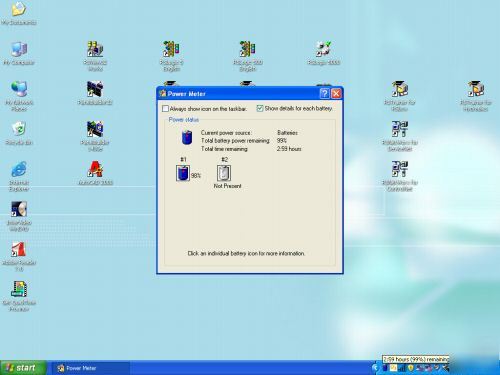The width and height of the screenshot is (500, 375).
Task: Click the '98%' label next to battery #1
Action: [196, 176]
